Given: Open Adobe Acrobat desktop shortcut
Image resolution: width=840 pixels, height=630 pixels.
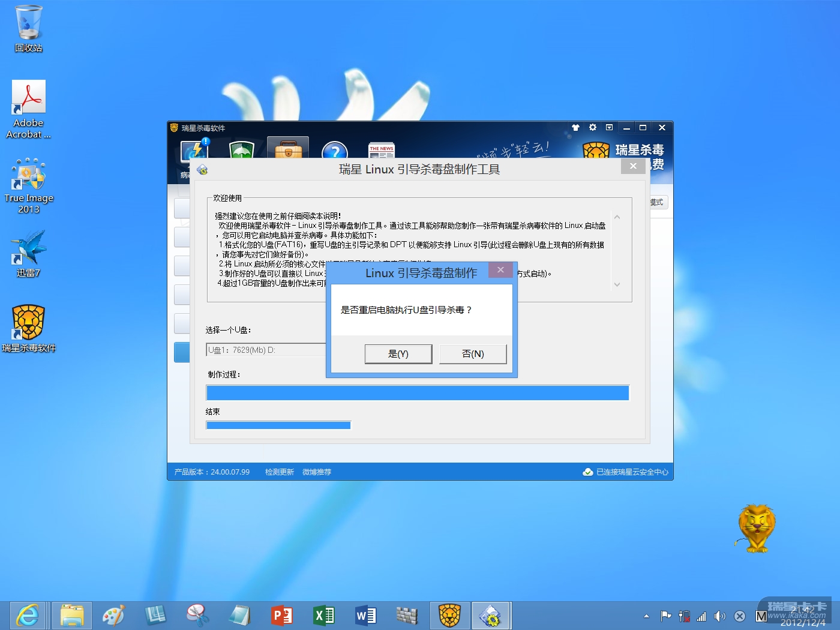Looking at the screenshot, I should (28, 110).
